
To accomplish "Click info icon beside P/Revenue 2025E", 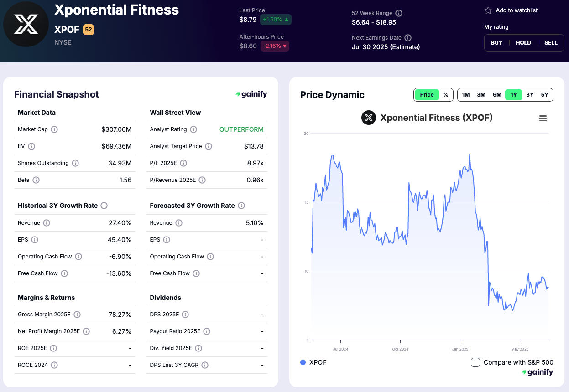I will pos(202,180).
